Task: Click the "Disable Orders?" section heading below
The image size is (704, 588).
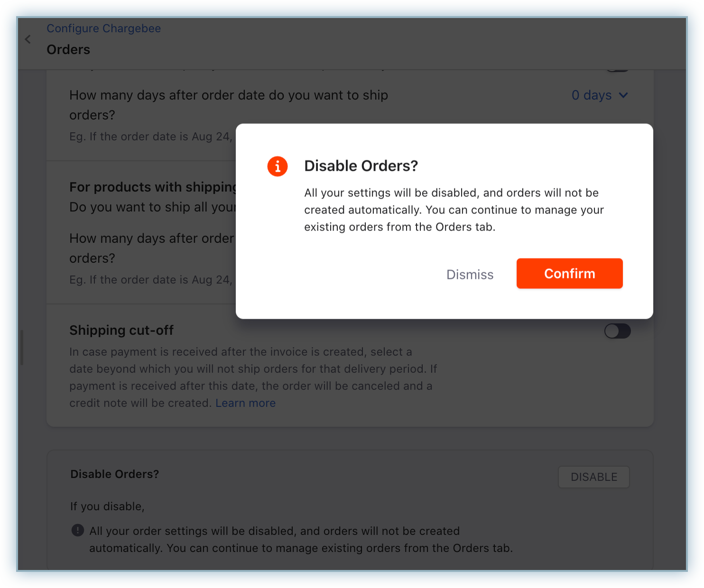Action: pyautogui.click(x=115, y=474)
